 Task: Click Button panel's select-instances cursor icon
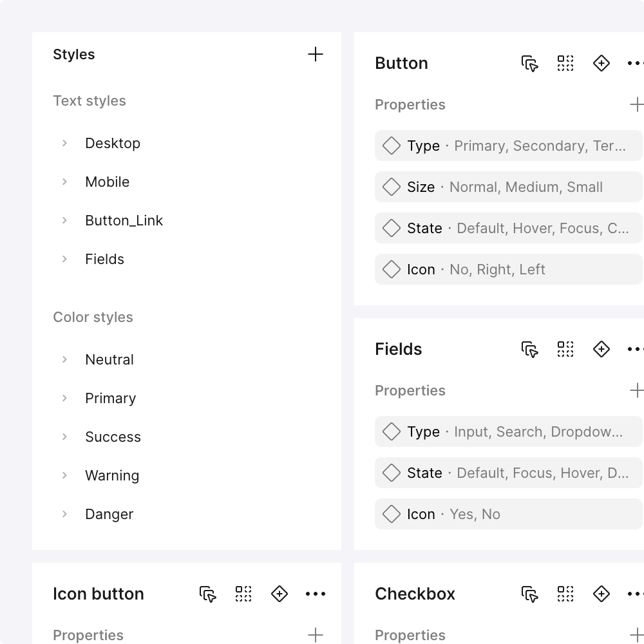coord(529,63)
